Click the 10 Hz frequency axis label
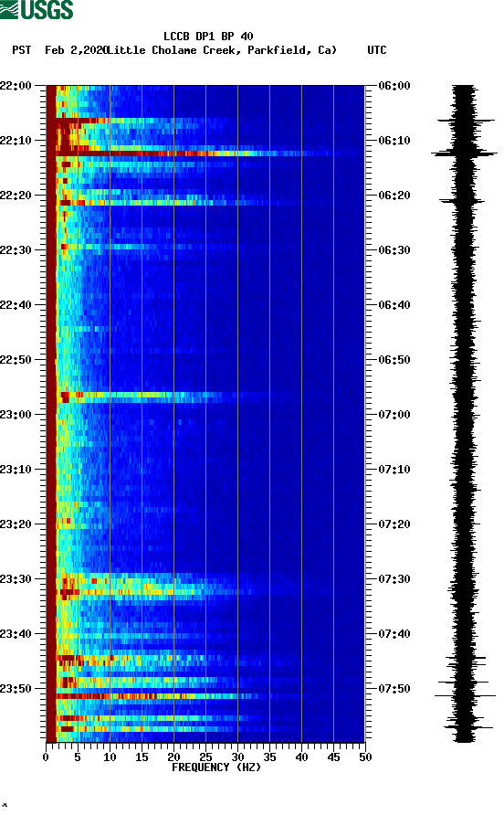 tap(110, 757)
